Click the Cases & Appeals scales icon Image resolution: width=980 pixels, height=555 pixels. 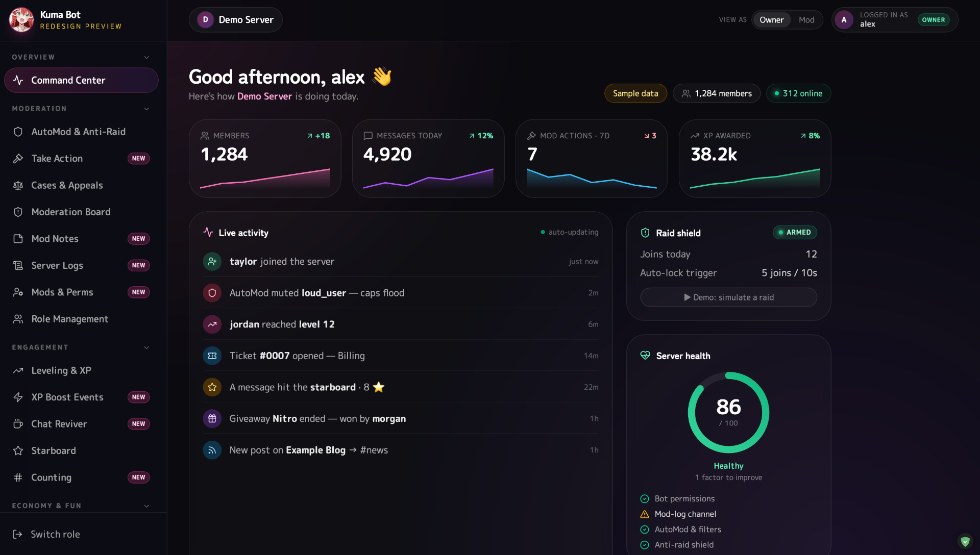coord(18,185)
